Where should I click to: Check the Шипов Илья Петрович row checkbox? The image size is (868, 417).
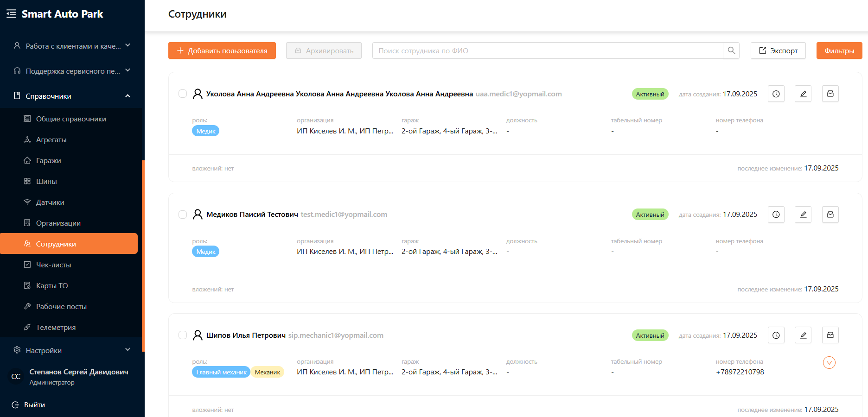183,335
